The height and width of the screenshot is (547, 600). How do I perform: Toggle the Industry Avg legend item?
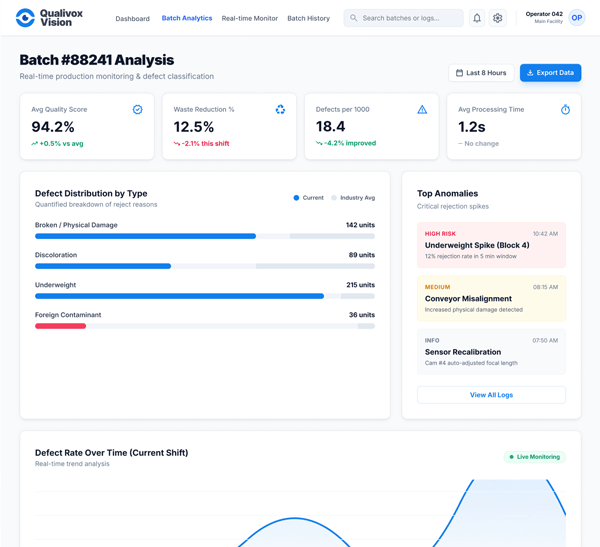click(353, 198)
